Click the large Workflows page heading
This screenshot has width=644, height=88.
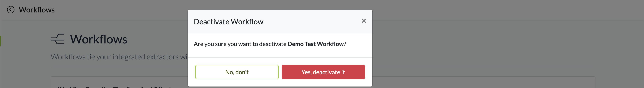(99, 39)
